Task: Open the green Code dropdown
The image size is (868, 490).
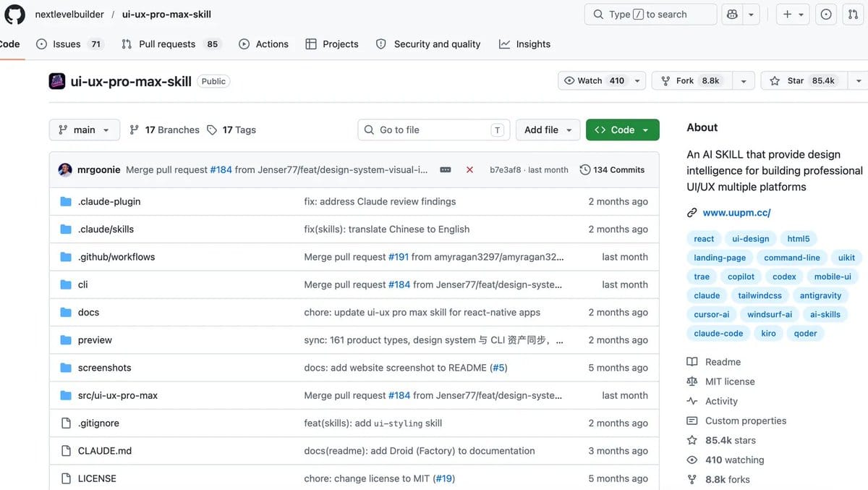Action: pyautogui.click(x=623, y=130)
